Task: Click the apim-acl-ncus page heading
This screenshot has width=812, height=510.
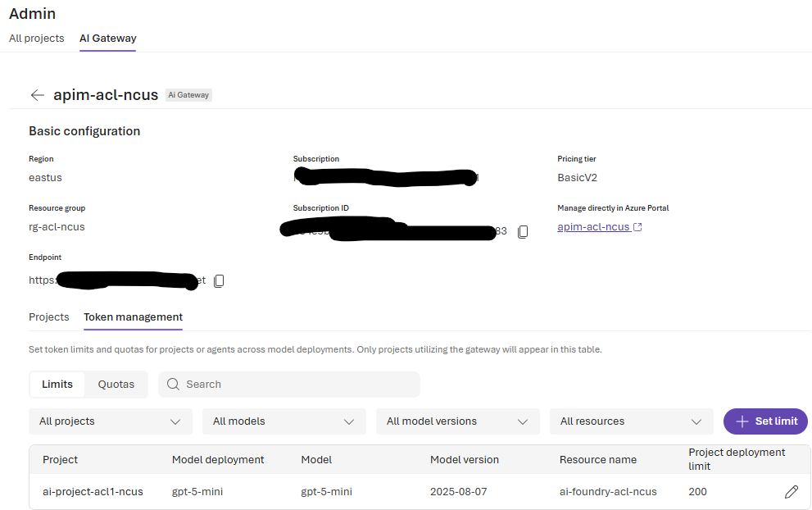Action: click(106, 95)
